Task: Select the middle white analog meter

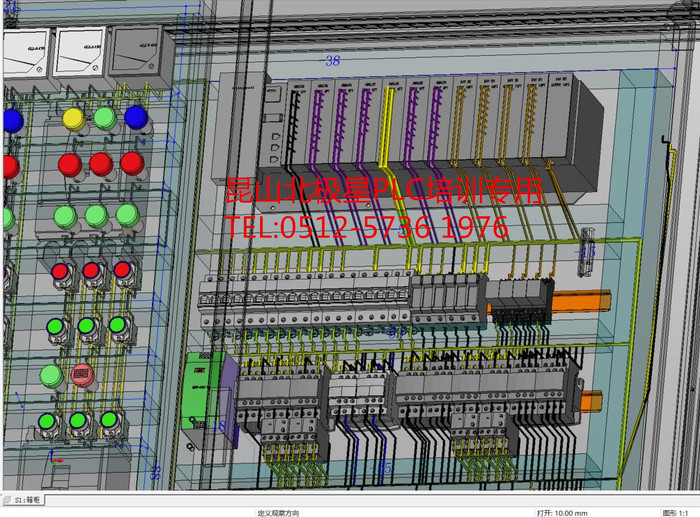Action: pos(80,51)
